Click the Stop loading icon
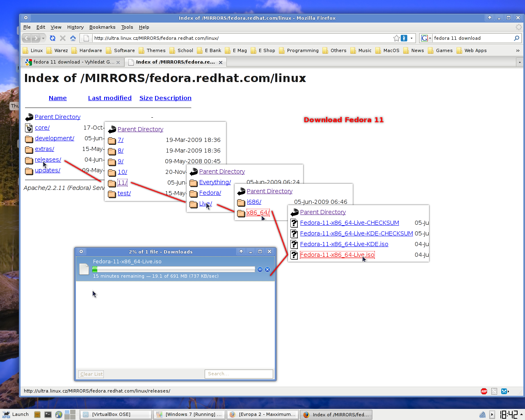Screen dimensions: 525x420 point(63,38)
